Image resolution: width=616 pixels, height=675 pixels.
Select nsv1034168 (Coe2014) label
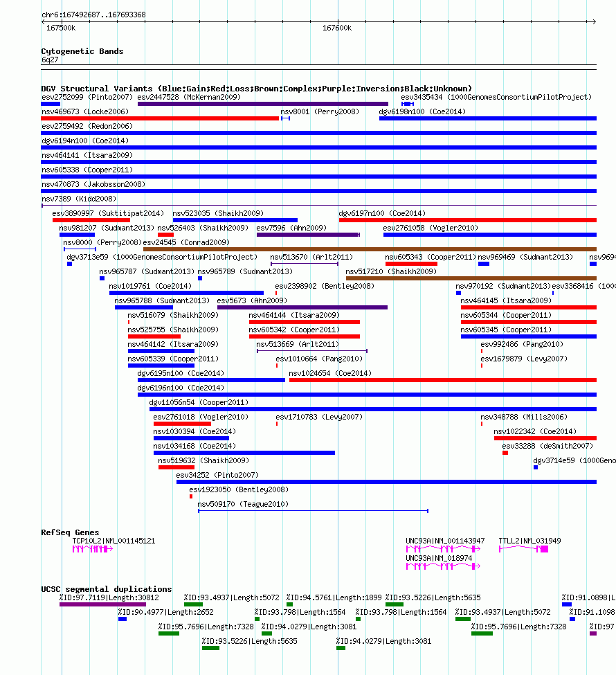tap(194, 447)
